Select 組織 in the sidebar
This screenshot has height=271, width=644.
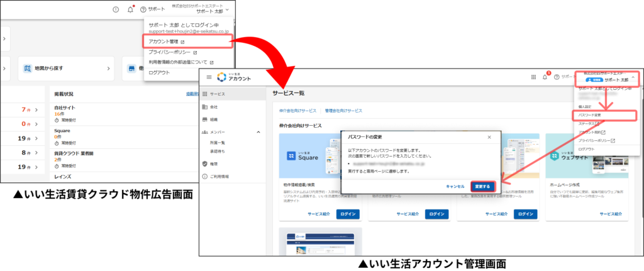233,119
